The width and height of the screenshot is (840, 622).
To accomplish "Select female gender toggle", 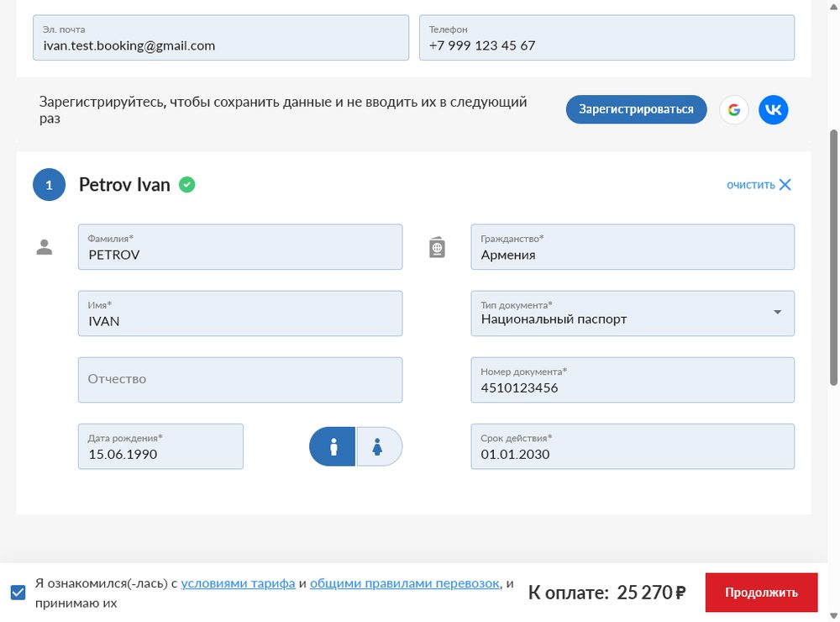I will (x=379, y=446).
